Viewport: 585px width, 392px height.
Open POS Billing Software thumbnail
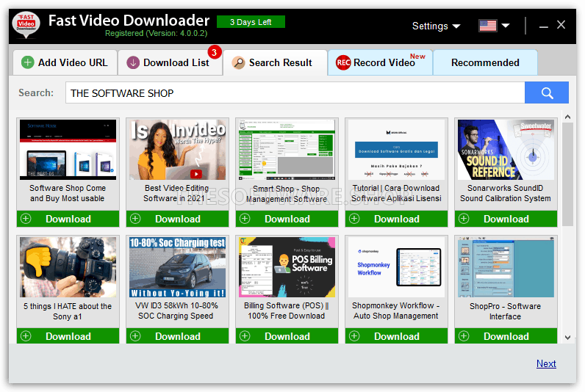coord(287,267)
